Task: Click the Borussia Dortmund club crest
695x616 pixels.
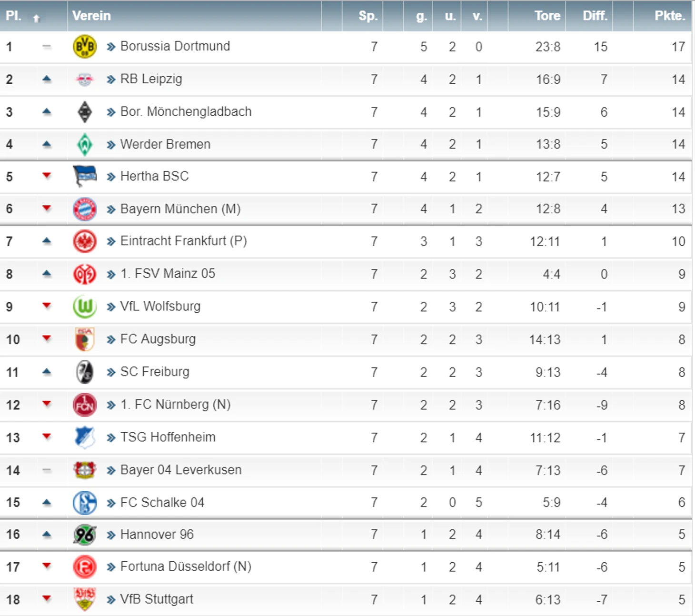Action: coord(85,47)
